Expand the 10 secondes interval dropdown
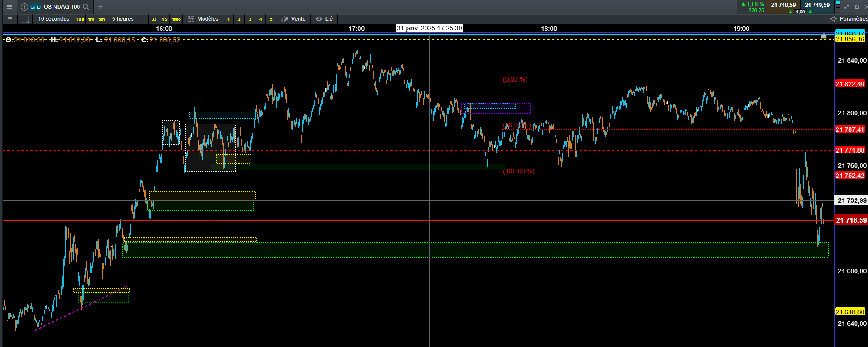Viewport: 868px width, 347px height. coord(54,19)
